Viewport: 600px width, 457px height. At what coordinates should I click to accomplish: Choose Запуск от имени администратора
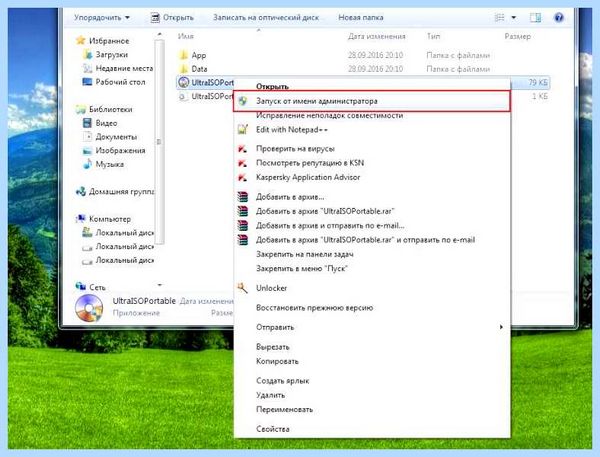(x=372, y=101)
